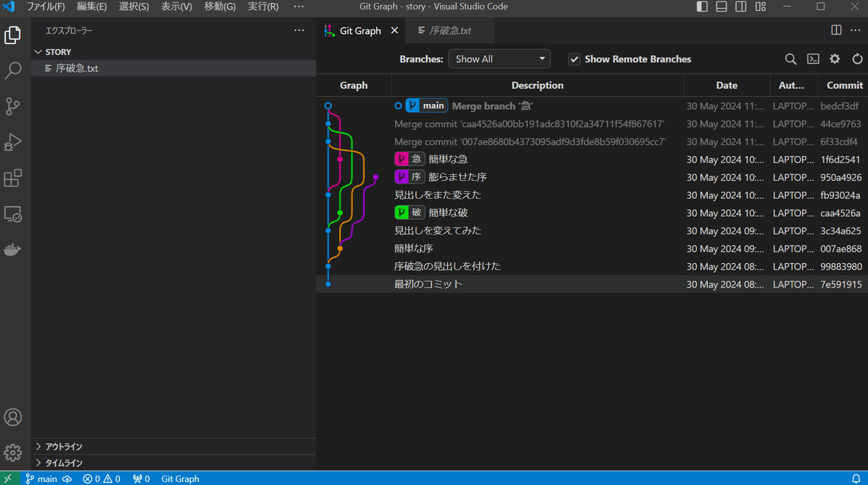
Task: Click commit hash 7e591915
Action: point(841,284)
